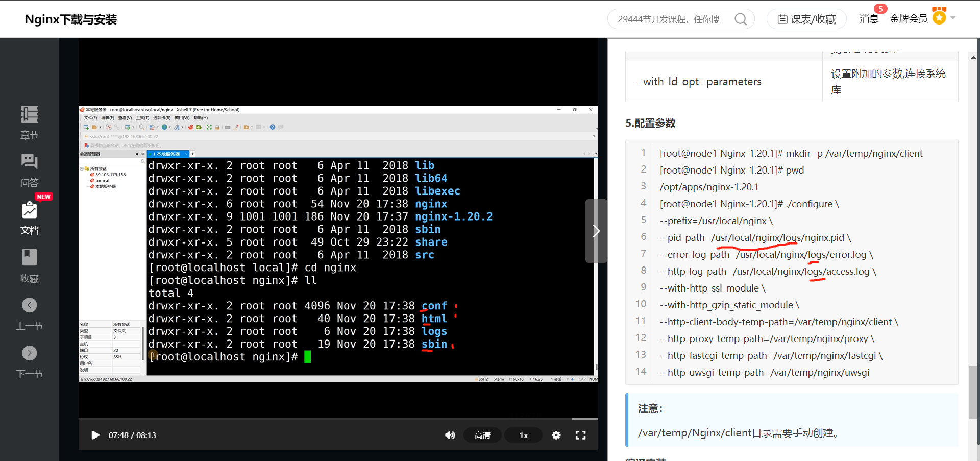Click the document panel vertical scrollbar
980x461 pixels.
[973, 393]
